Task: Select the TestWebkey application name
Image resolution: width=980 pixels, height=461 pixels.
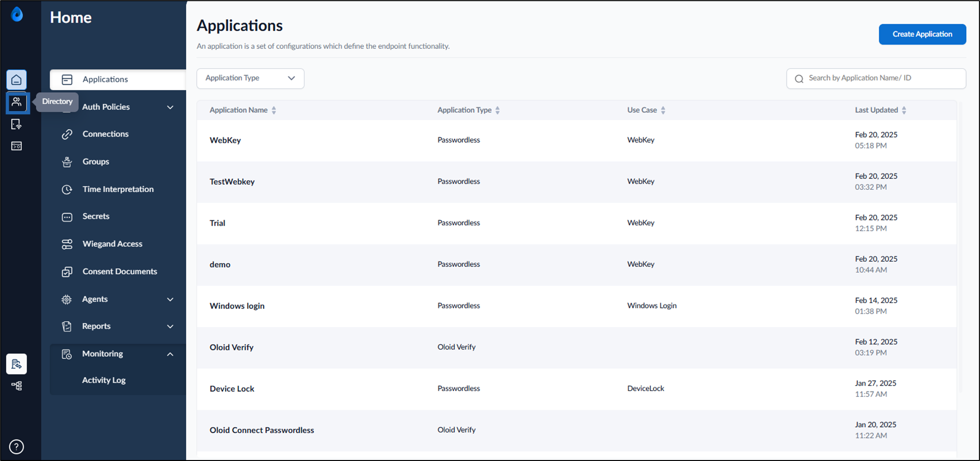Action: point(232,182)
